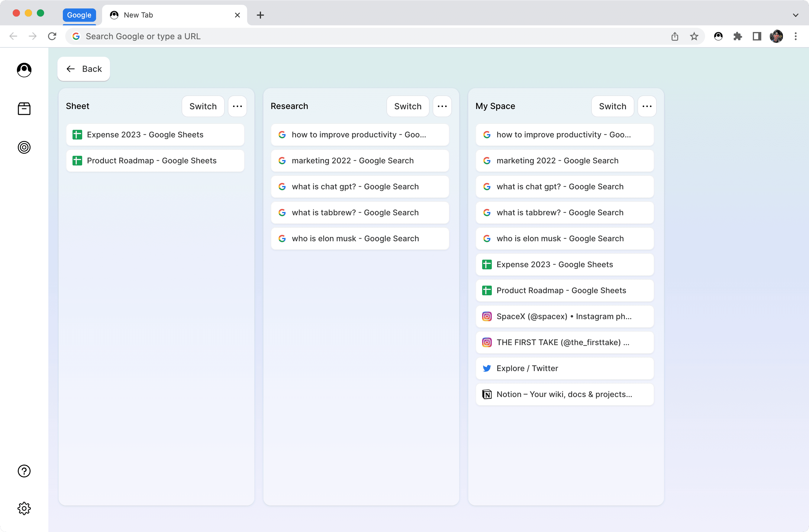
Task: Toggle extensions puzzle icon in toolbar
Action: coord(738,36)
